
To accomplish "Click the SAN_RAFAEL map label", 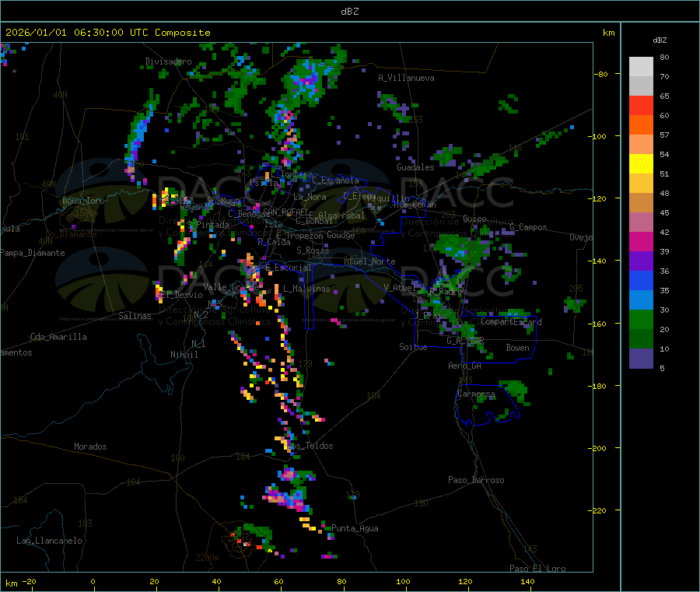I will 285,212.
